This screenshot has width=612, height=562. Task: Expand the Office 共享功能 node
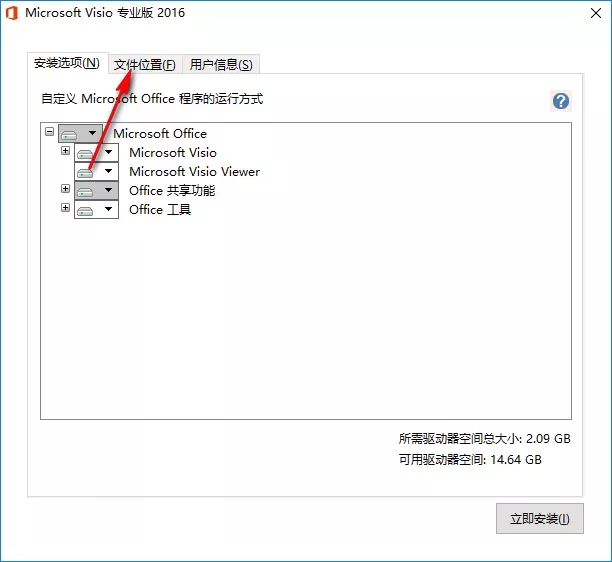pyautogui.click(x=65, y=189)
